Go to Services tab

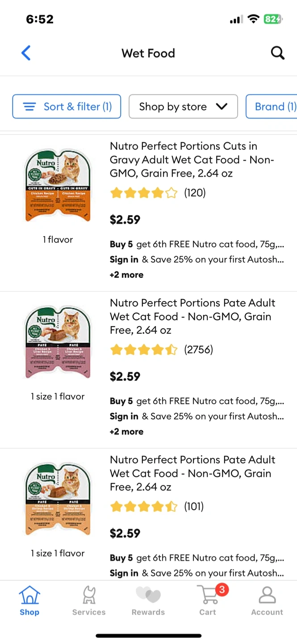(89, 601)
